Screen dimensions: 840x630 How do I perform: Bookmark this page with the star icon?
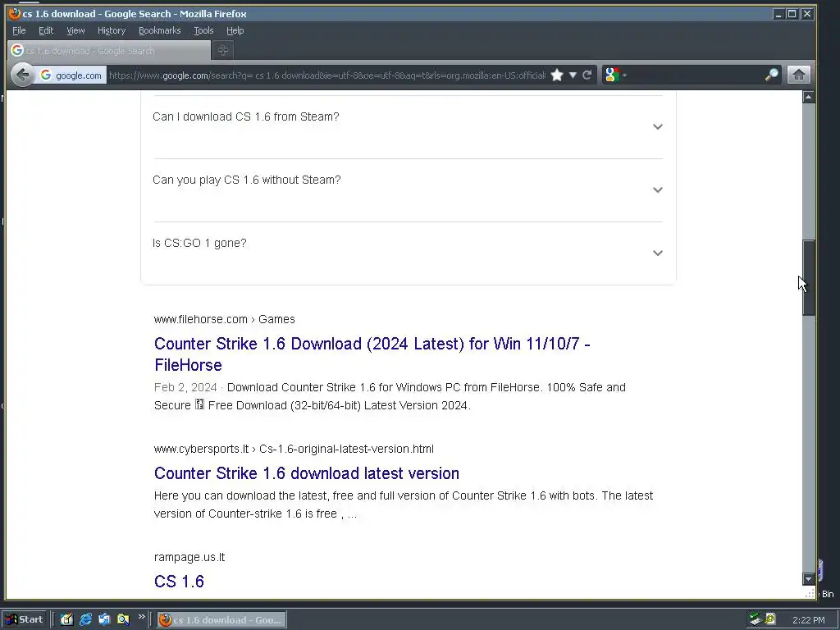[x=557, y=75]
